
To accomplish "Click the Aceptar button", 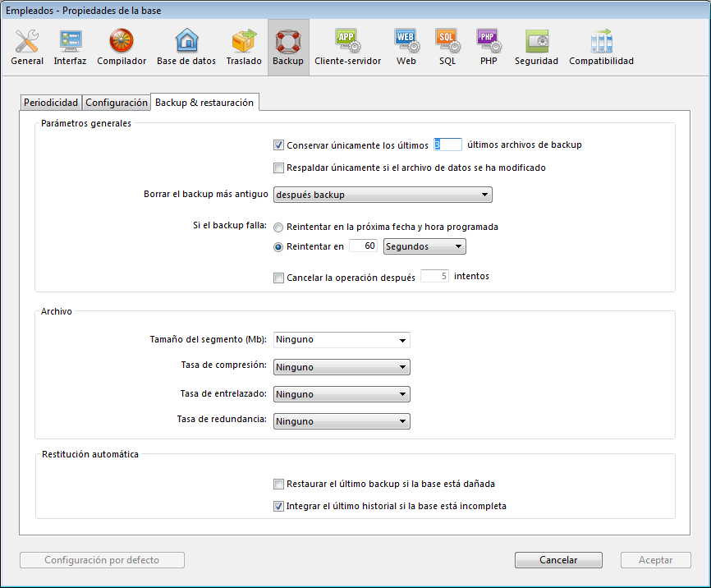I will tap(656, 560).
